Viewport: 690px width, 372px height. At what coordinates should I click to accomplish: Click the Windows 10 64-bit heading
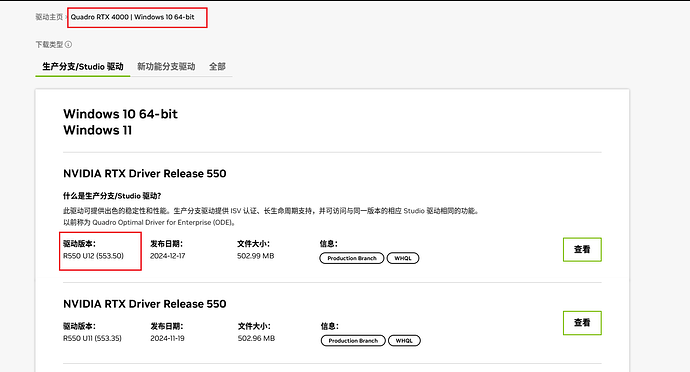coord(121,114)
